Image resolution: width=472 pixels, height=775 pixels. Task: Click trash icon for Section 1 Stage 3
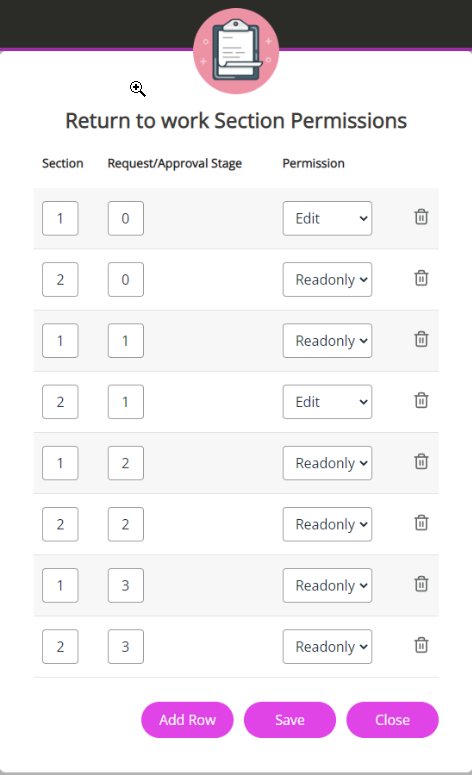click(421, 584)
